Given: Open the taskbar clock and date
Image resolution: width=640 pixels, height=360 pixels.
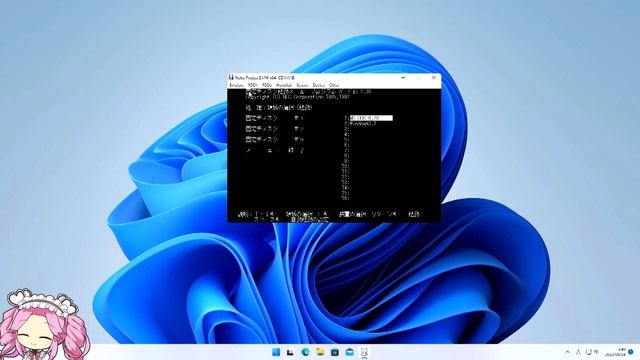Looking at the screenshot, I should click(616, 352).
